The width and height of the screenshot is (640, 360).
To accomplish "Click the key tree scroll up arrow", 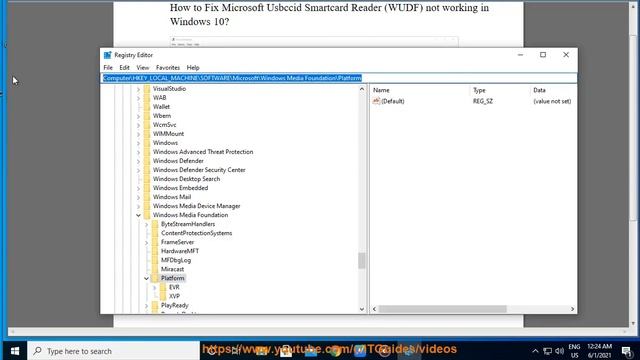I will pos(362,89).
